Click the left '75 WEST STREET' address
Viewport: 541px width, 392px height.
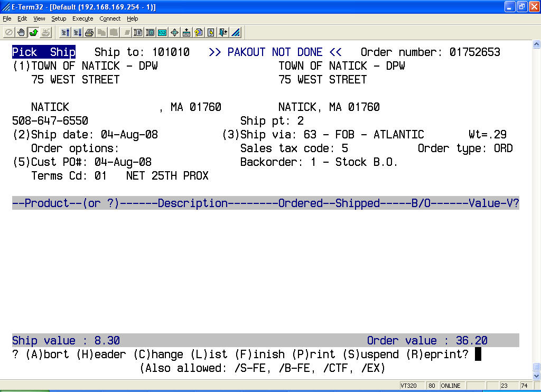(x=75, y=80)
